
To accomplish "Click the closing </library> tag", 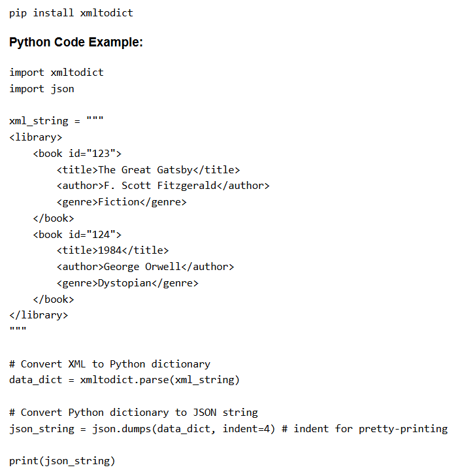I will coord(39,315).
